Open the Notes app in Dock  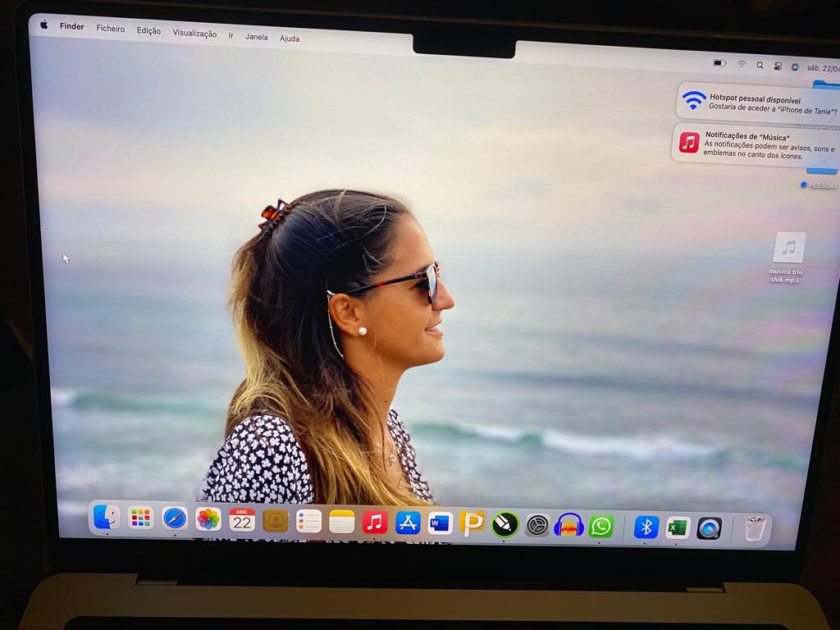342,521
